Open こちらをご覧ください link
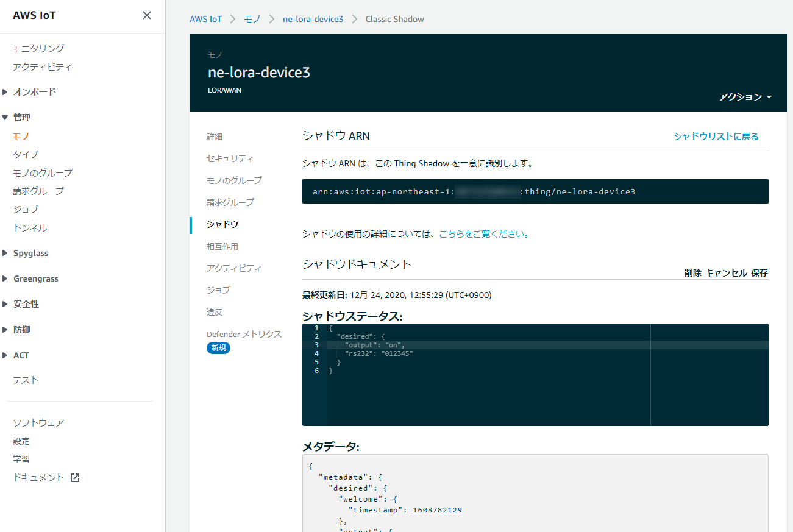The height and width of the screenshot is (532, 793). [x=484, y=233]
